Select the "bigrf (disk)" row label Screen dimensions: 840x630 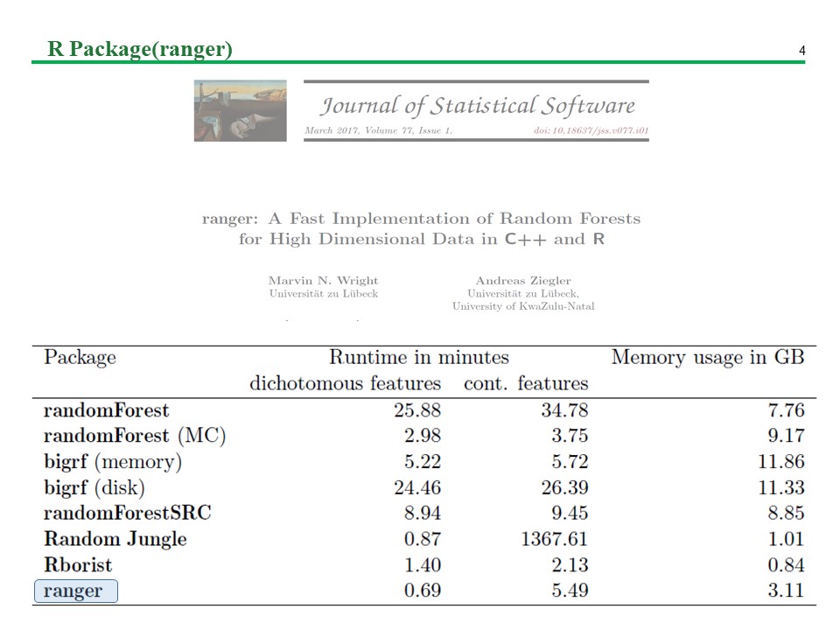(94, 487)
